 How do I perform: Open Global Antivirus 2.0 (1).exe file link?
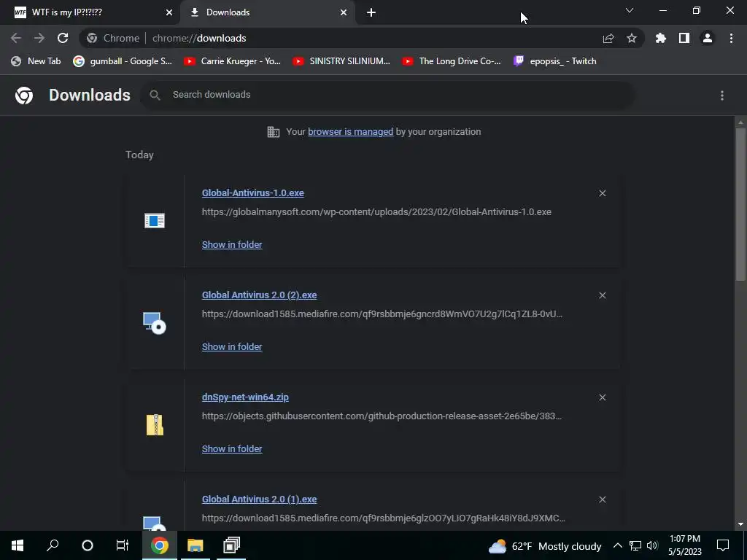click(259, 499)
